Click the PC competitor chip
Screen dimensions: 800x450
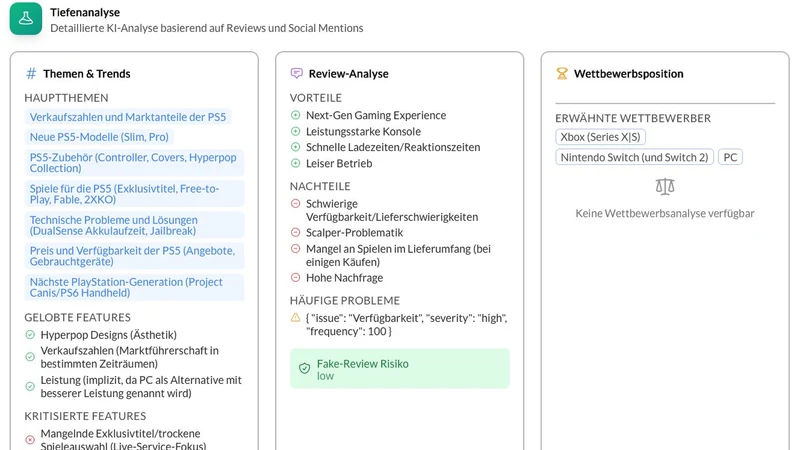point(730,157)
